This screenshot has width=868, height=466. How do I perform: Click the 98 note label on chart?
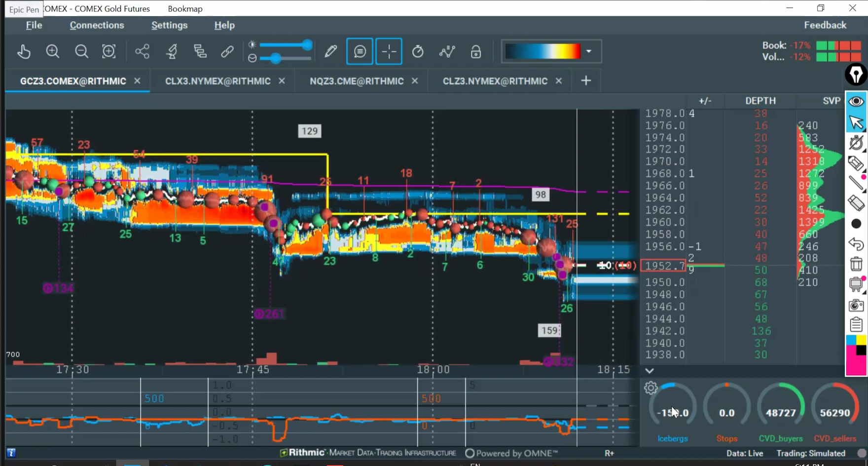click(541, 194)
